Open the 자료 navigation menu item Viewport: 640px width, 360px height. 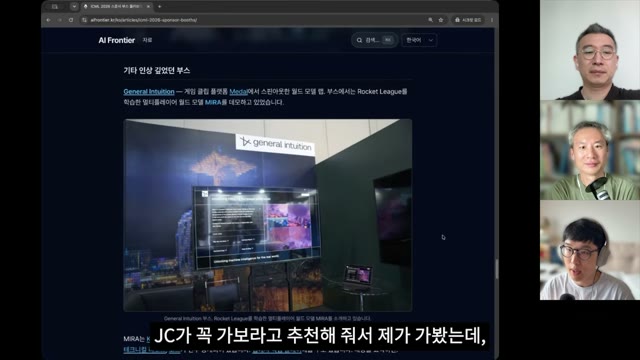click(x=147, y=40)
